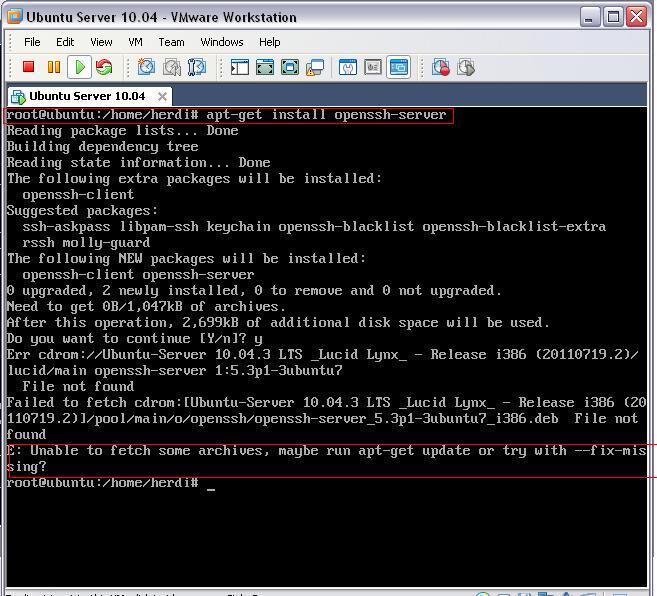The height and width of the screenshot is (596, 657).
Task: Power on the VM with the green play icon
Action: 80,67
